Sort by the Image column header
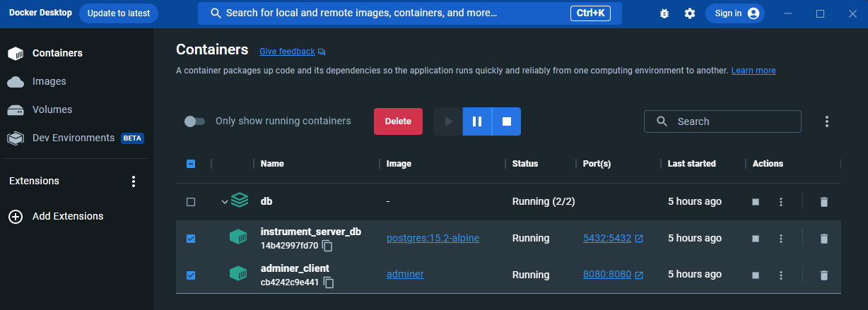 pyautogui.click(x=399, y=164)
